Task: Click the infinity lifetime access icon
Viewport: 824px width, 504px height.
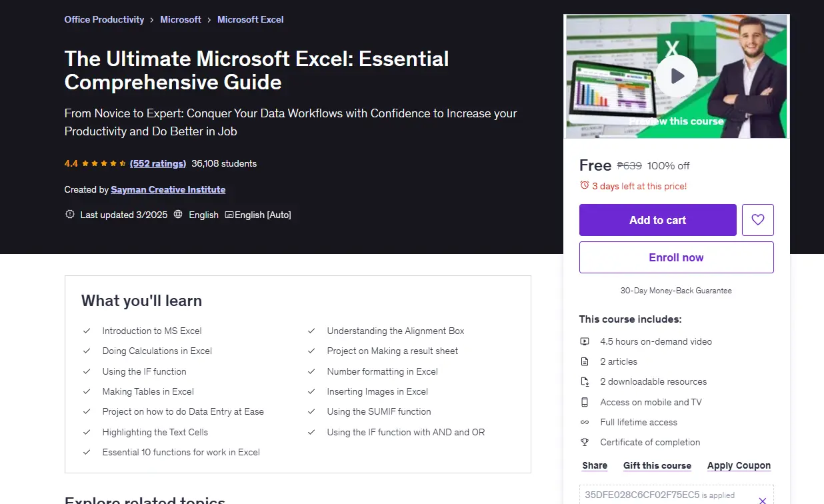Action: pyautogui.click(x=585, y=422)
